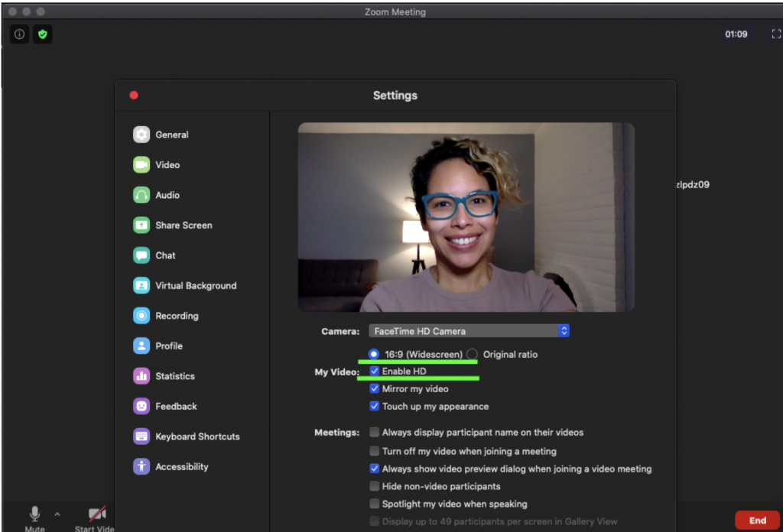Uncheck the Enable HD checkbox
The width and height of the screenshot is (783, 532).
tap(374, 371)
